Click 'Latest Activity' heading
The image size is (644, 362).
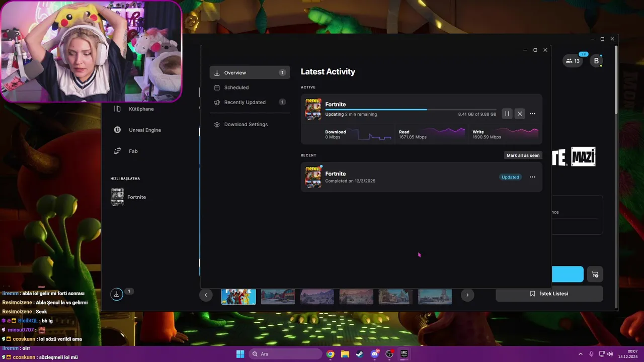coord(328,71)
